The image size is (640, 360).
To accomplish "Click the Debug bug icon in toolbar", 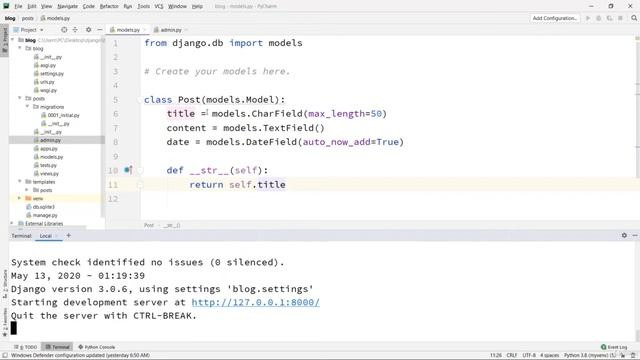I will pyautogui.click(x=599, y=18).
